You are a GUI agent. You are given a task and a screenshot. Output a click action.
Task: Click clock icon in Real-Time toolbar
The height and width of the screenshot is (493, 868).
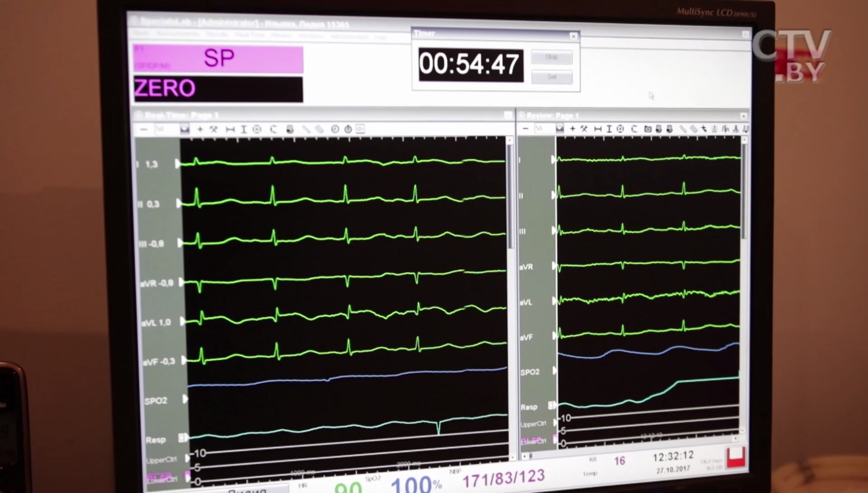(335, 129)
